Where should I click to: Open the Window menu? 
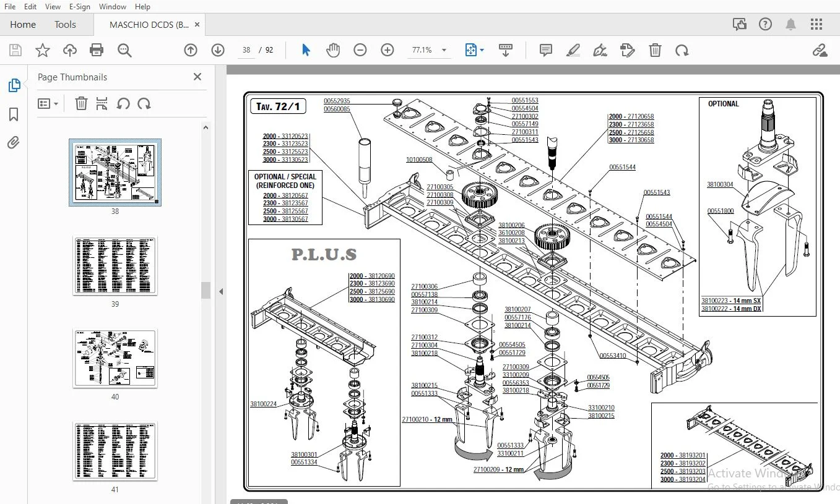113,7
